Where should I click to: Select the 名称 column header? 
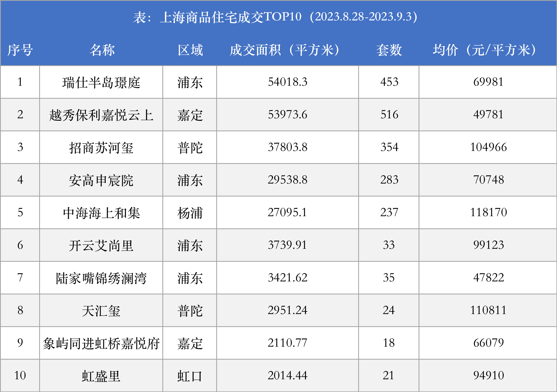(102, 50)
